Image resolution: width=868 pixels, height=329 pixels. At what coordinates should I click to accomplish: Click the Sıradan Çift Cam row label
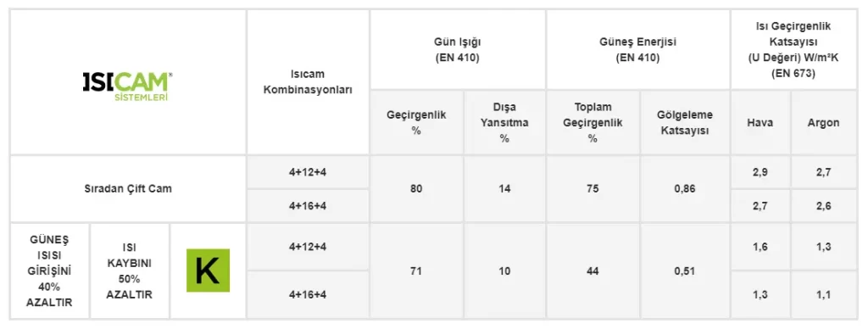[x=128, y=189]
